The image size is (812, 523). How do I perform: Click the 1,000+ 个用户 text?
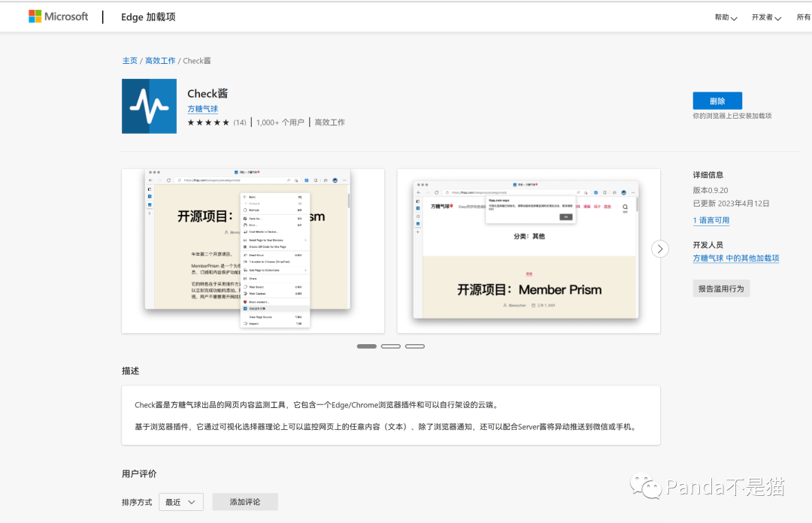280,122
